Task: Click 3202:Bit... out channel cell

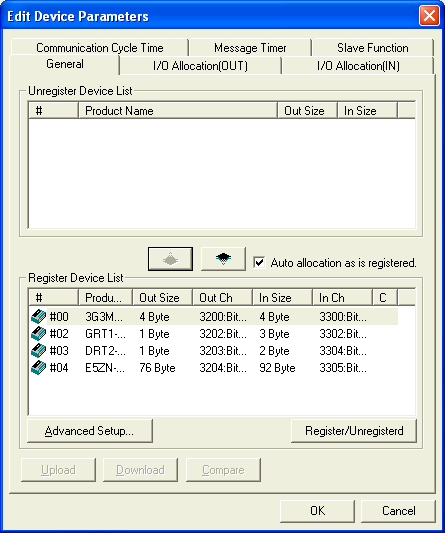Action: 223,334
